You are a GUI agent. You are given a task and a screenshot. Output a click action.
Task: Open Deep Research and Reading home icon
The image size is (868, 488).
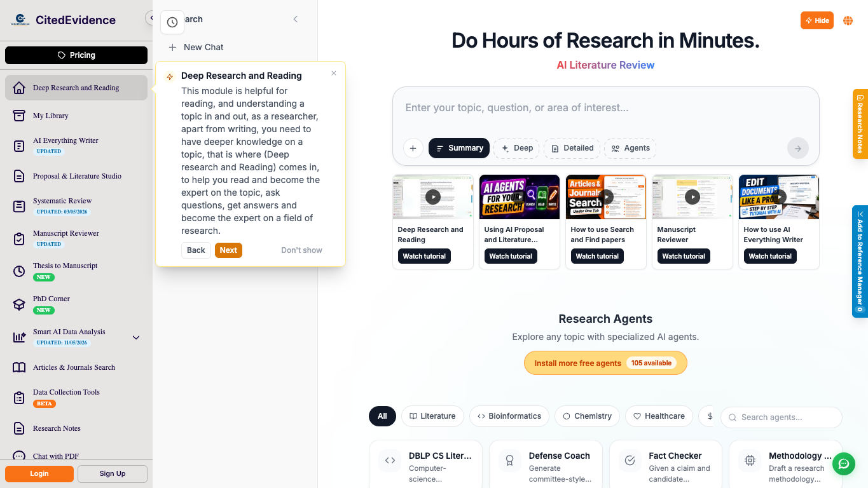tap(19, 88)
